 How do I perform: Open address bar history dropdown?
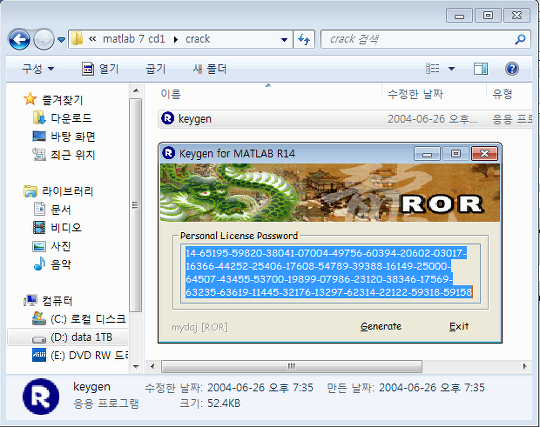tap(284, 40)
